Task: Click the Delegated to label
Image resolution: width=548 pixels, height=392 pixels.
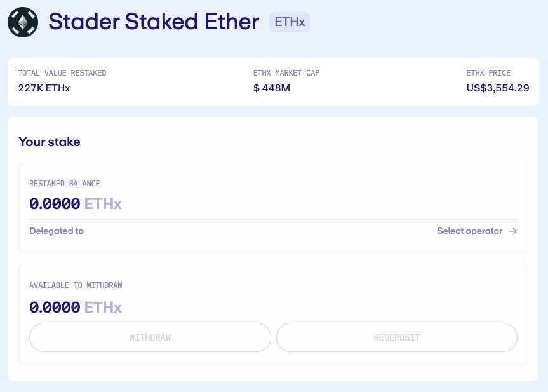Action: [x=57, y=231]
